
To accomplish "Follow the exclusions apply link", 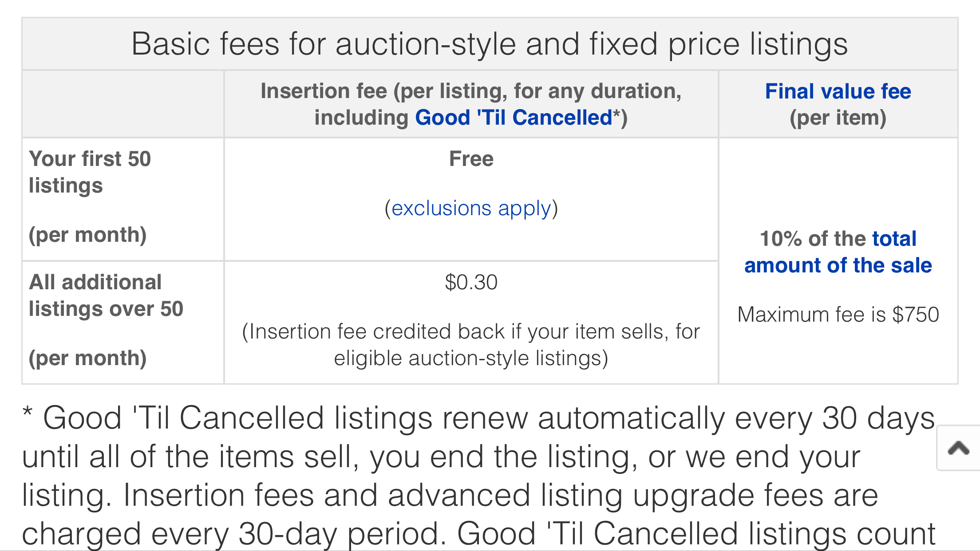I will point(471,209).
